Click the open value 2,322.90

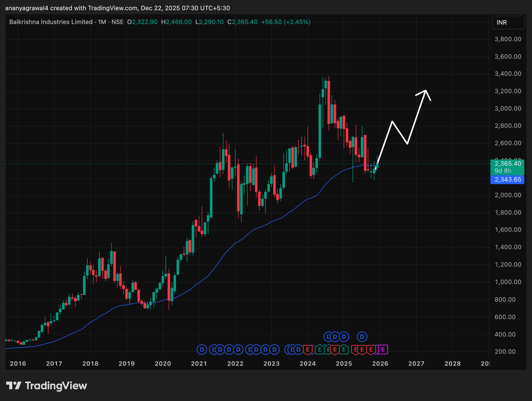(145, 22)
